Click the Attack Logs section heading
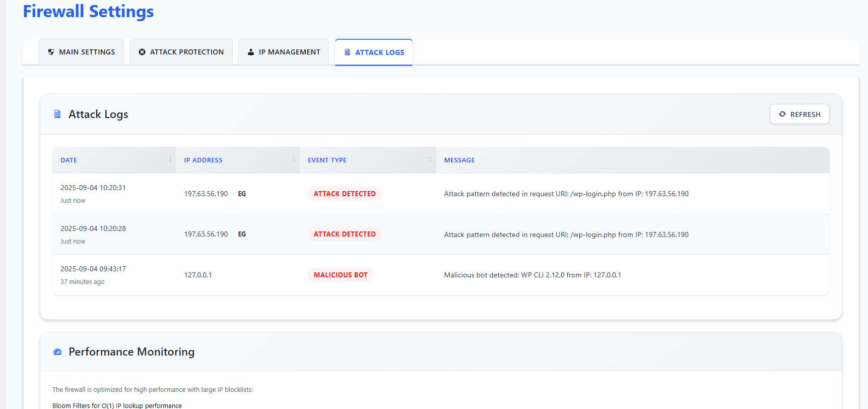Image resolution: width=868 pixels, height=409 pixels. coord(98,114)
